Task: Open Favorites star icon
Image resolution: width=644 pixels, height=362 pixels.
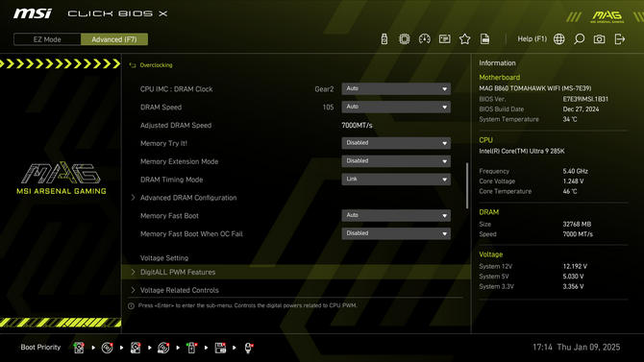Action: click(x=464, y=39)
